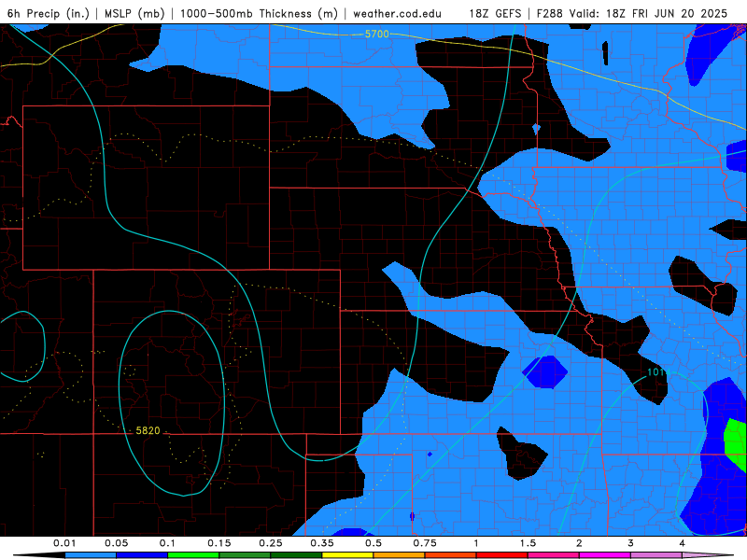Click the '0.01' legend value
Image resolution: width=747 pixels, height=560 pixels.
coord(64,543)
